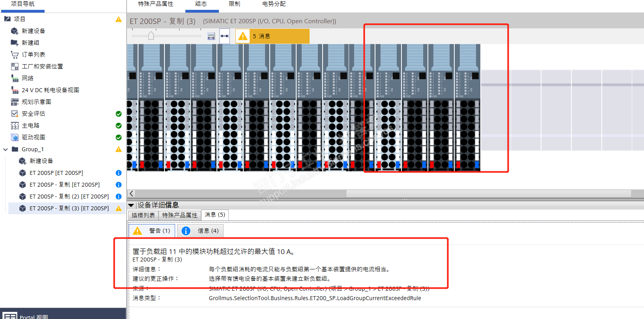Click the 网络 network icon

coord(15,78)
